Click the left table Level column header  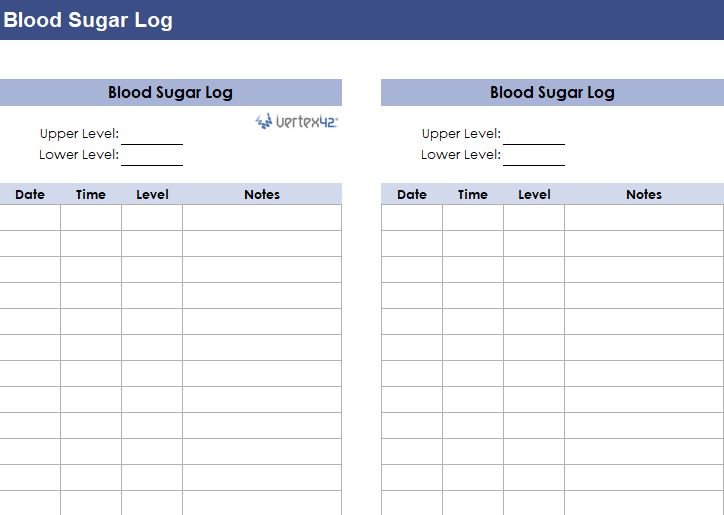point(152,194)
